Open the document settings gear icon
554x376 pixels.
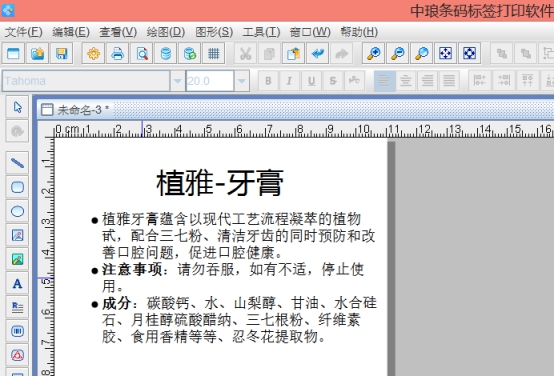pos(94,54)
